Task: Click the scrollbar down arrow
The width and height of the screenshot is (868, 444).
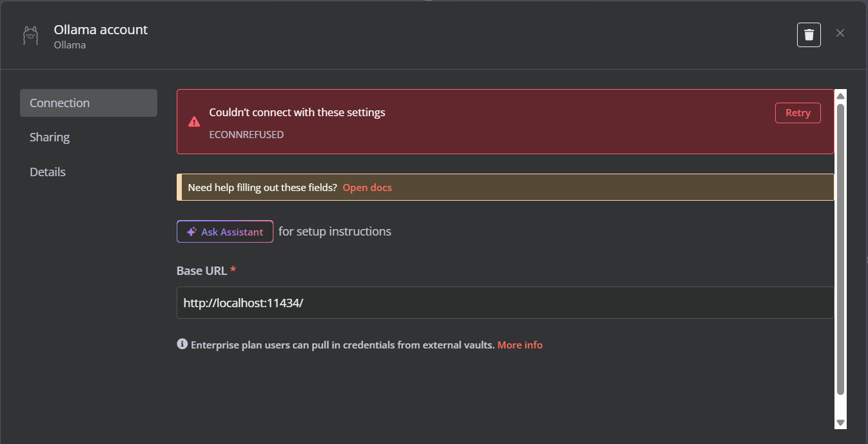Action: (x=840, y=422)
